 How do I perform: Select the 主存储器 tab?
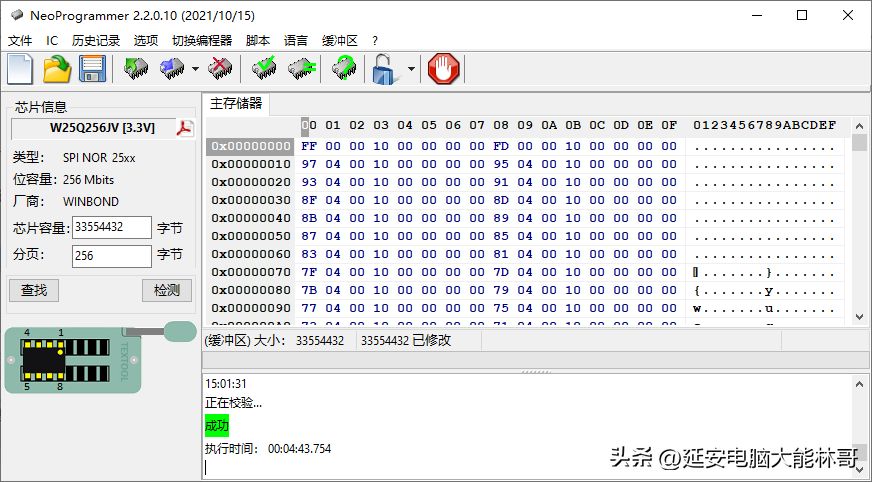click(x=236, y=103)
